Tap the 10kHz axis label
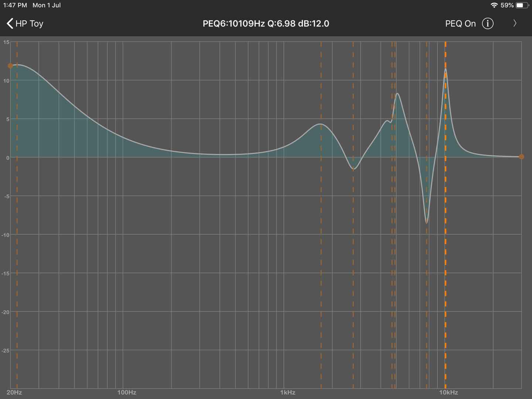The height and width of the screenshot is (399, 532). [449, 392]
